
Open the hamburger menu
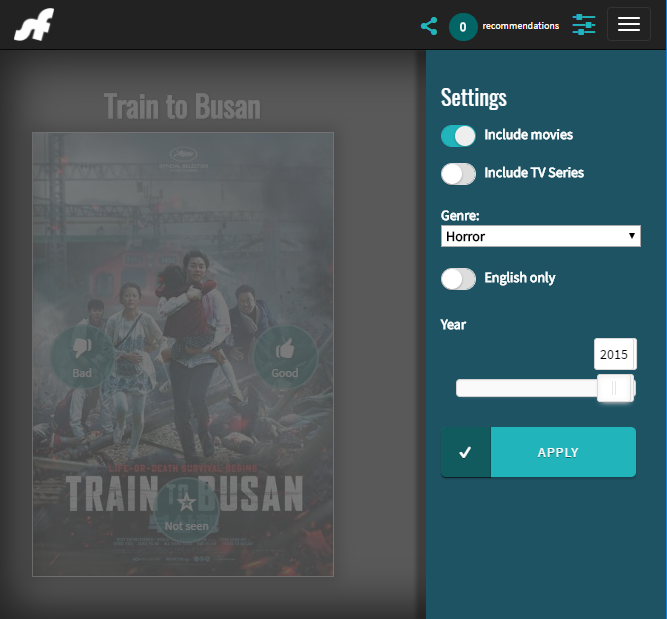coord(629,24)
